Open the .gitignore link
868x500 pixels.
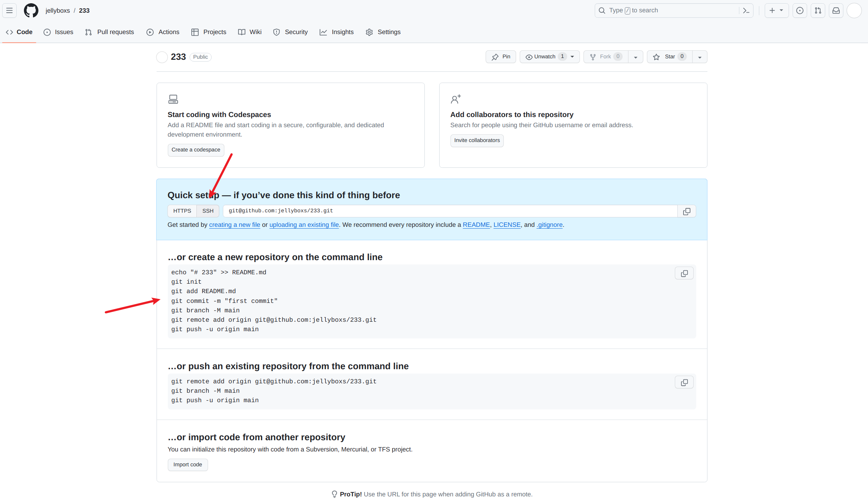coord(549,225)
